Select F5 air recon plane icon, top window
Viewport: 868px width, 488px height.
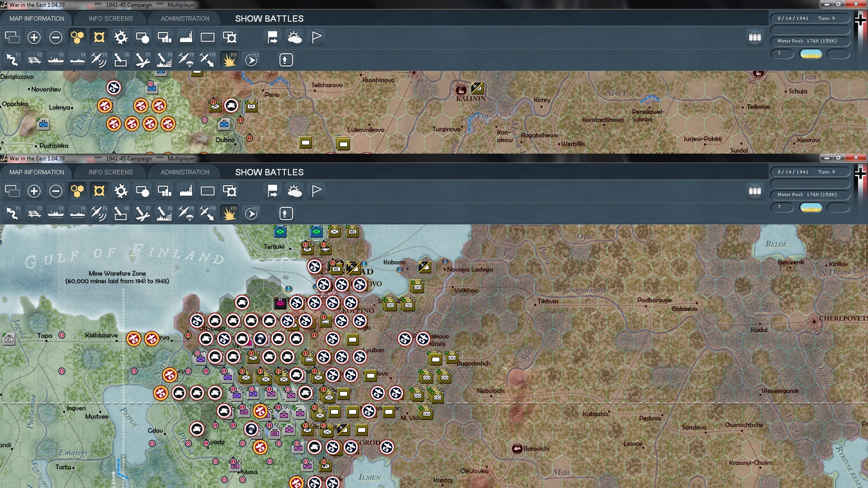click(x=99, y=60)
